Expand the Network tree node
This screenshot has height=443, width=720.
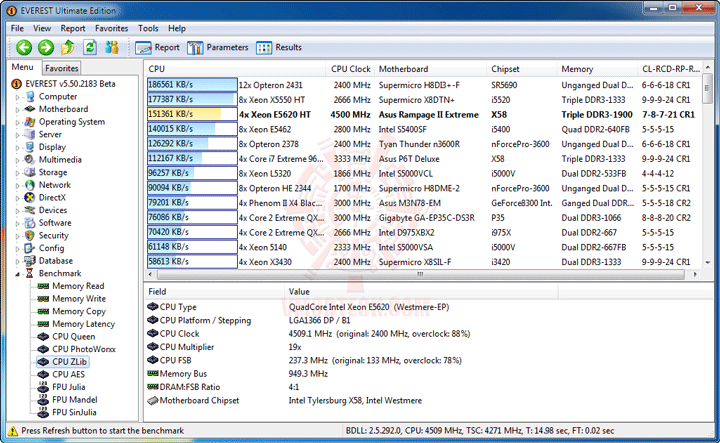17,185
